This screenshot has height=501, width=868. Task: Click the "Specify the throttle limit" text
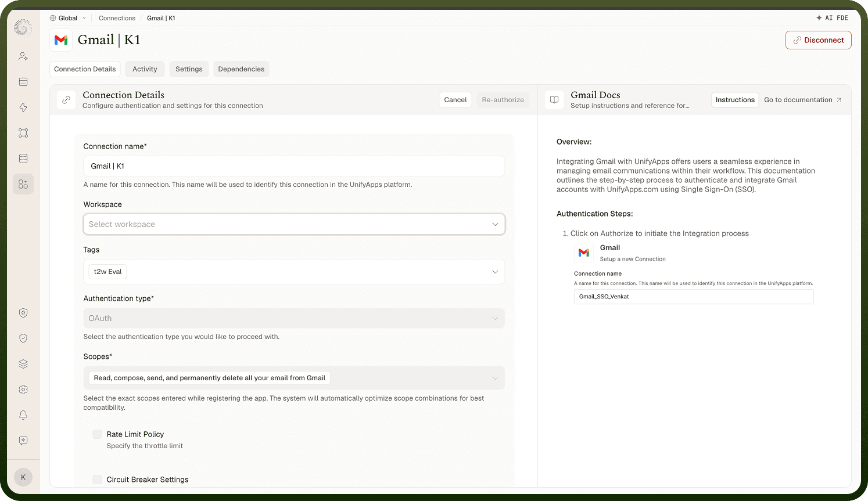point(145,446)
